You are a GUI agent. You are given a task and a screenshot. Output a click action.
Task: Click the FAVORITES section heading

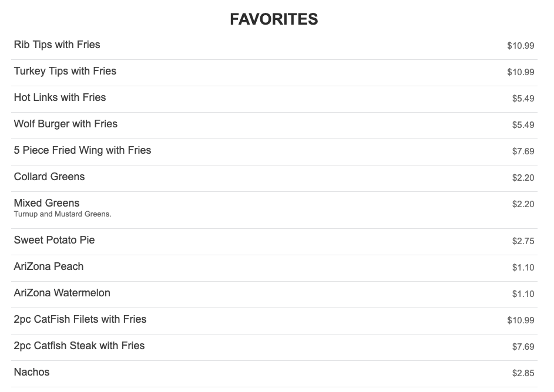[x=274, y=19]
